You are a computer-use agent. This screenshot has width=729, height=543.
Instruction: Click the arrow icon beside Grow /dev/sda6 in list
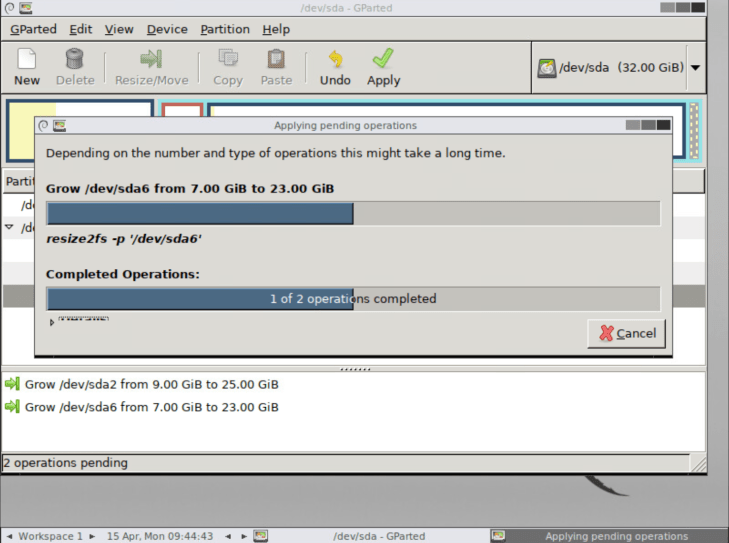coord(12,407)
